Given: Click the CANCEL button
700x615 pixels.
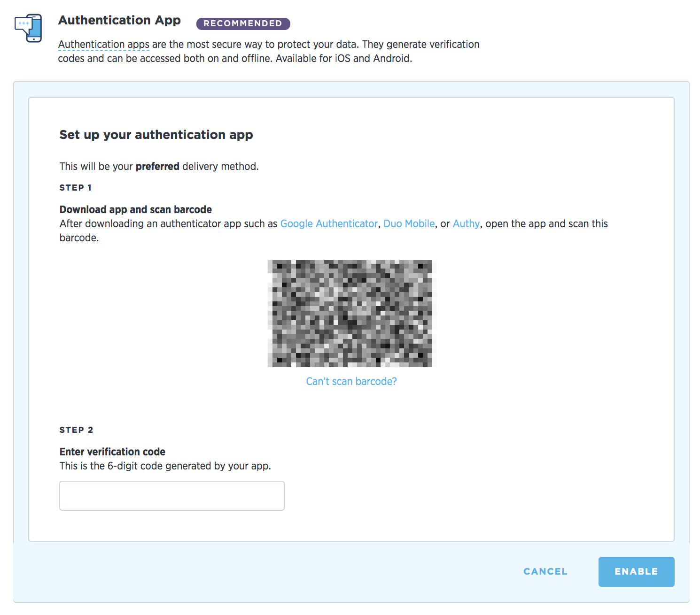Looking at the screenshot, I should (x=545, y=572).
